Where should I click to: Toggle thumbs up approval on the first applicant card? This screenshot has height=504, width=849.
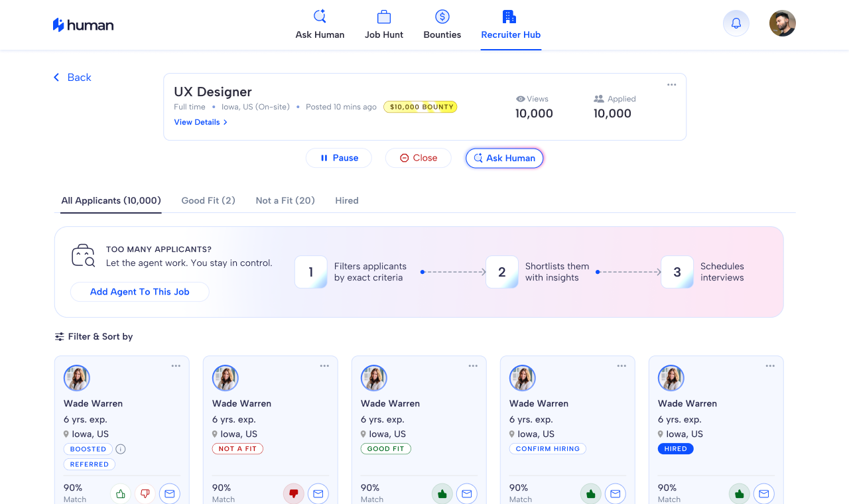click(120, 493)
